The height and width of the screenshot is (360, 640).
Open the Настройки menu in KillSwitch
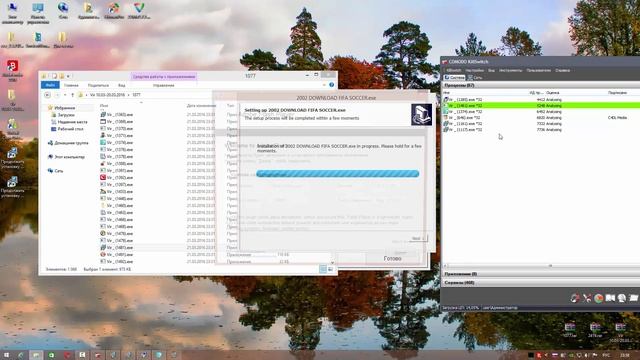[474, 70]
